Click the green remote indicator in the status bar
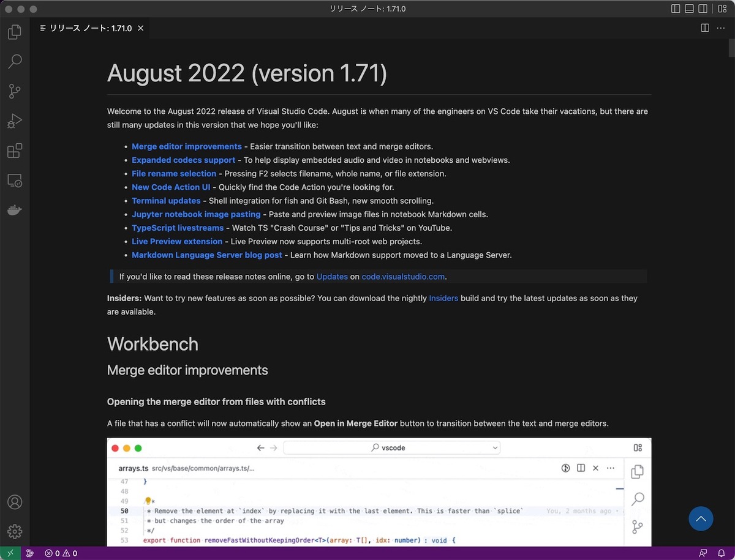Image resolution: width=735 pixels, height=560 pixels. (x=10, y=553)
